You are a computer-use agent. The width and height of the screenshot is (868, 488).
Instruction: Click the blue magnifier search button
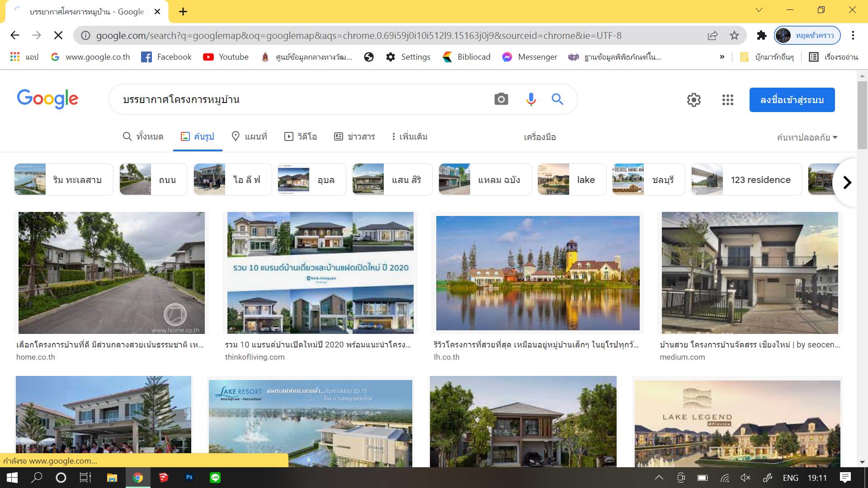[x=557, y=99]
